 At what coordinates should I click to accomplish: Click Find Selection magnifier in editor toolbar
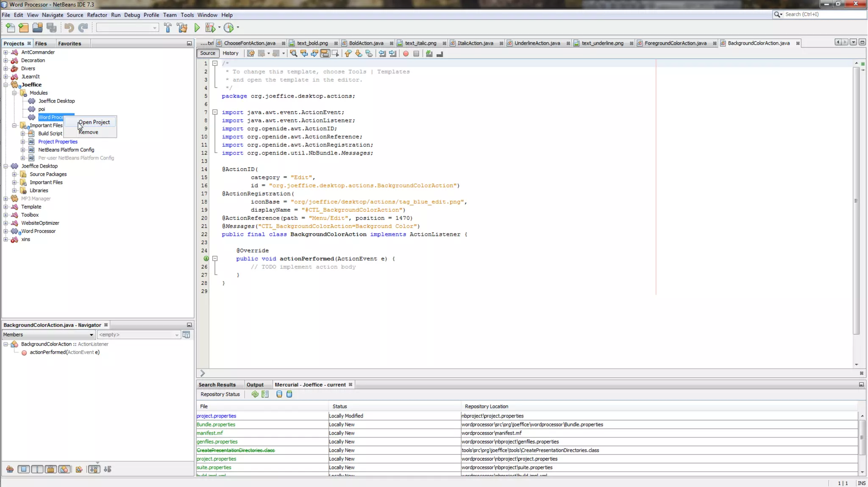click(293, 53)
